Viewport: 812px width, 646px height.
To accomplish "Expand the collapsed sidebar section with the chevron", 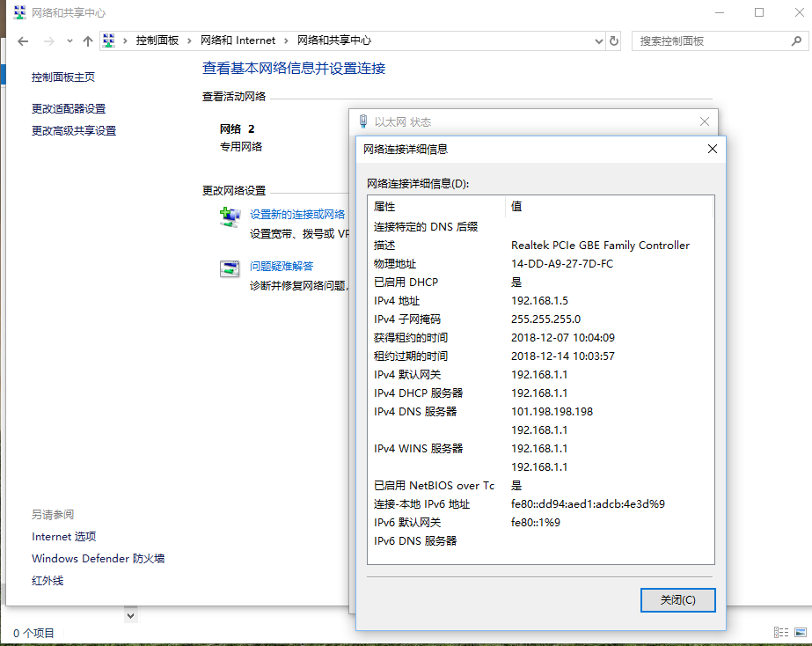I will point(130,615).
